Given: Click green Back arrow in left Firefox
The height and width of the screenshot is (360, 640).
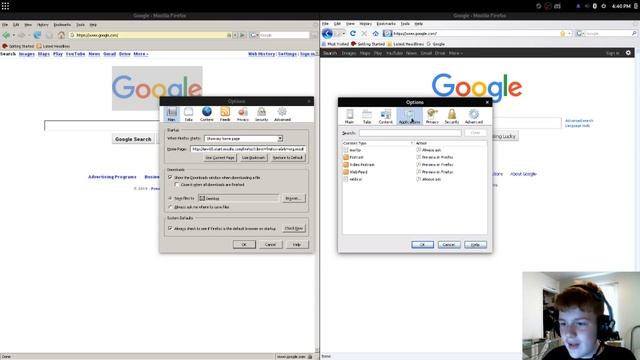Looking at the screenshot, I should coord(6,35).
